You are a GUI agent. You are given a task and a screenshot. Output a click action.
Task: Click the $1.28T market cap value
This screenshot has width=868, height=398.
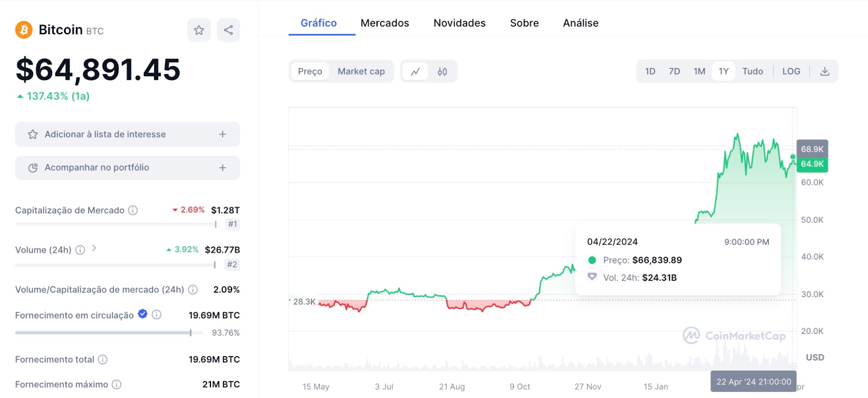point(225,210)
